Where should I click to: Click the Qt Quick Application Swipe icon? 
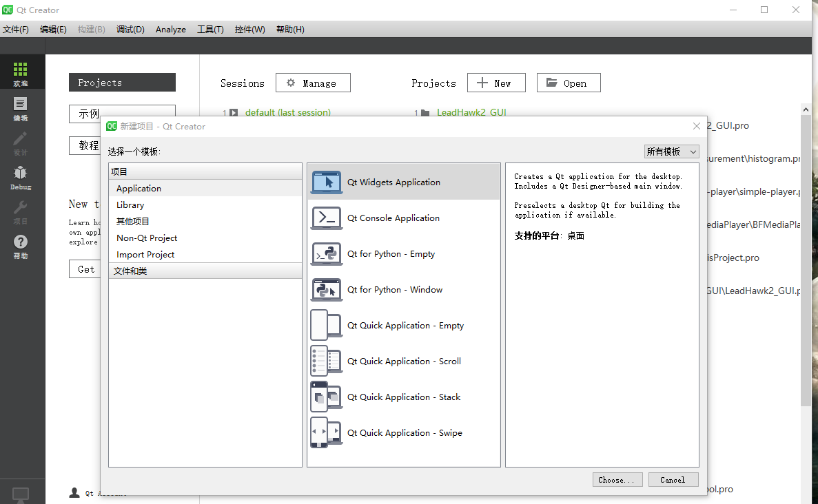click(x=327, y=432)
